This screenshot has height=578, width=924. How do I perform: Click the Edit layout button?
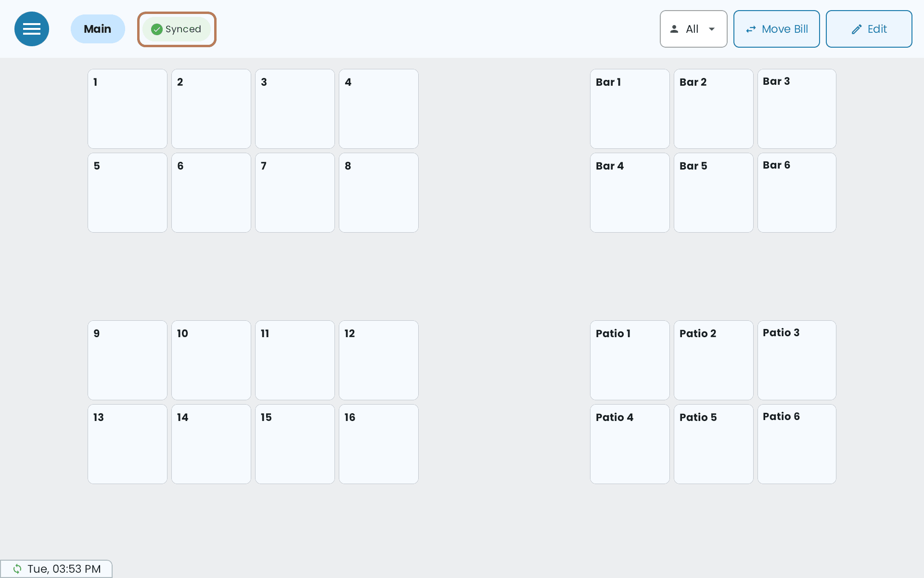pos(869,29)
